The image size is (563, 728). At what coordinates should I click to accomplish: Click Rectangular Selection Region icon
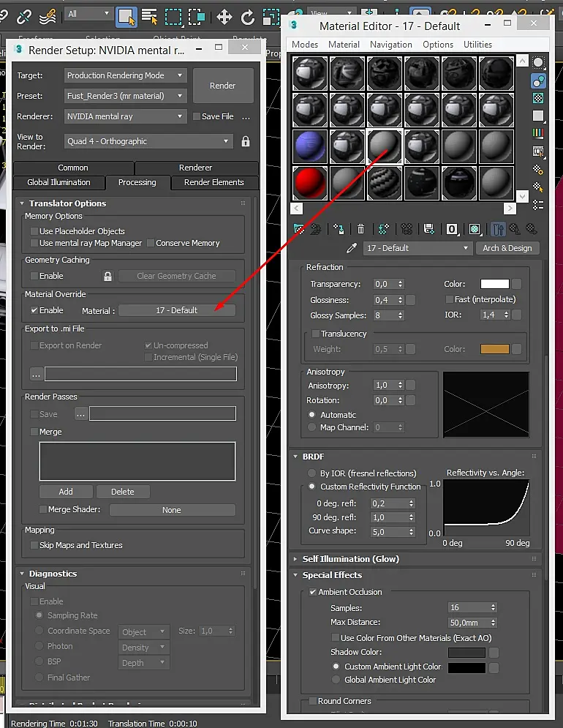(173, 17)
